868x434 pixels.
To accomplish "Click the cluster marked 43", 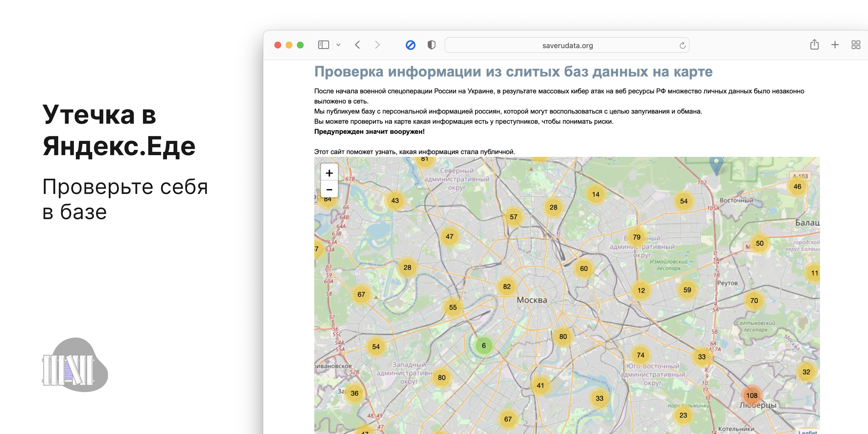I will (x=395, y=200).
